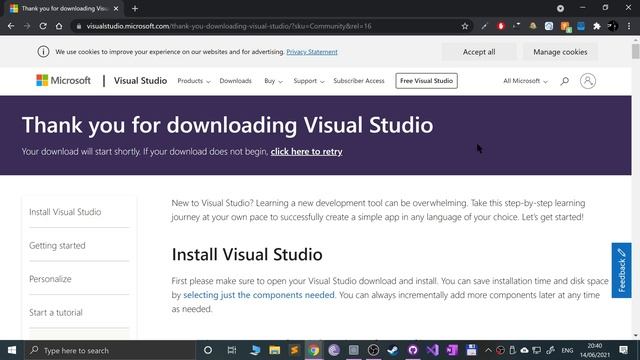Open the Downloads nav item
Screen dimensions: 640x360
coord(236,81)
